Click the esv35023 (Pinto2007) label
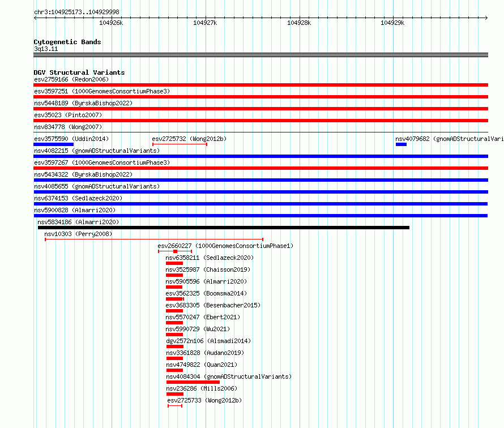The image size is (504, 428). [x=68, y=115]
